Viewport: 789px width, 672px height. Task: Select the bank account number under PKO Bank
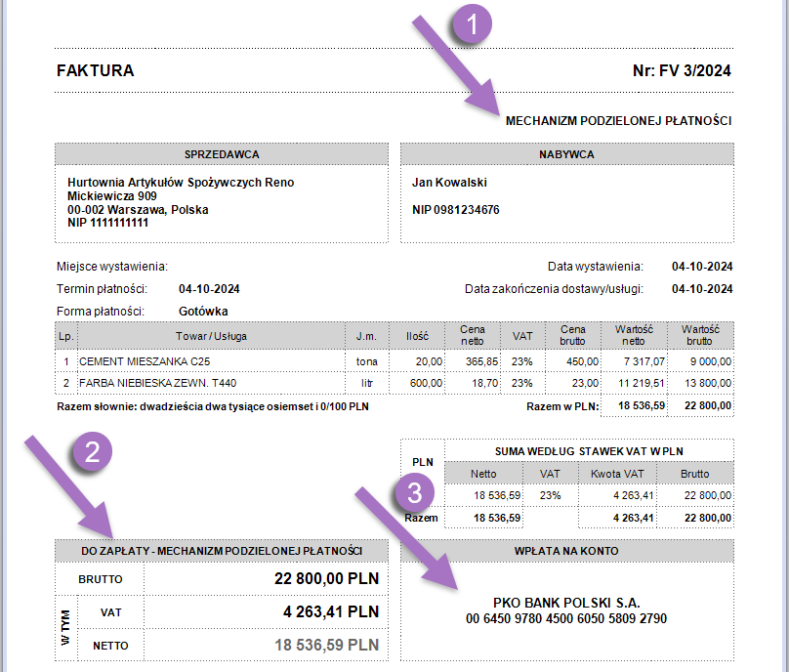coord(566,618)
